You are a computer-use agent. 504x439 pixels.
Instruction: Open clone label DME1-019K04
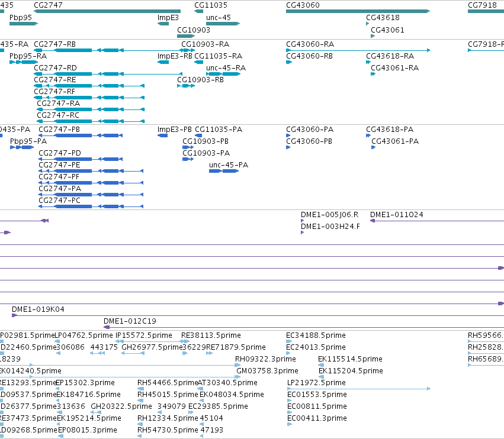click(38, 309)
